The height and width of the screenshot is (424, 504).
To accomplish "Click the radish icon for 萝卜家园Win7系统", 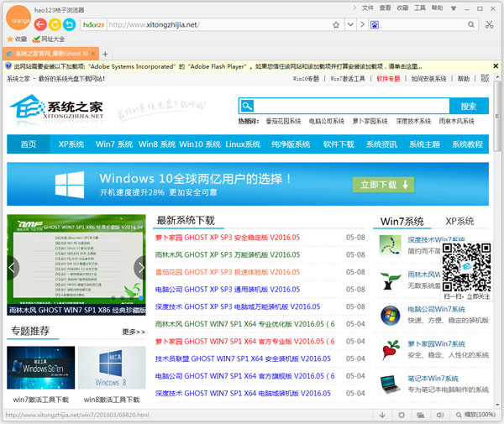I will point(391,350).
